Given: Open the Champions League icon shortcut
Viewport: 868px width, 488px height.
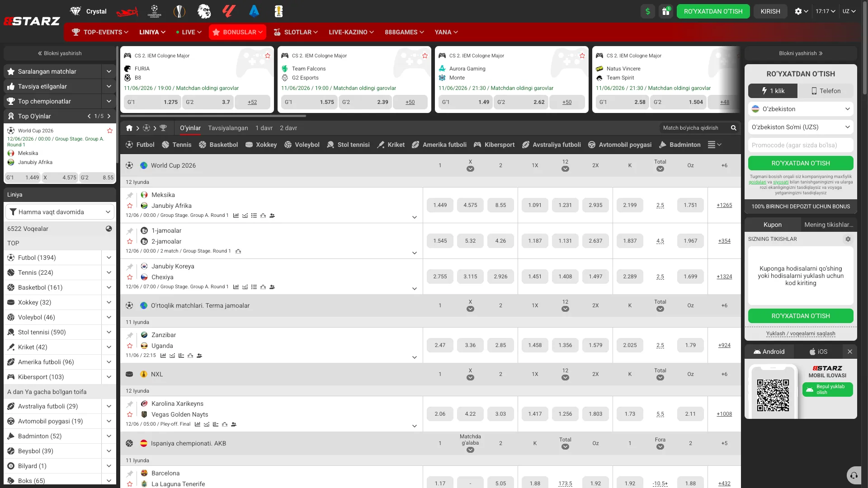Looking at the screenshot, I should [x=154, y=11].
